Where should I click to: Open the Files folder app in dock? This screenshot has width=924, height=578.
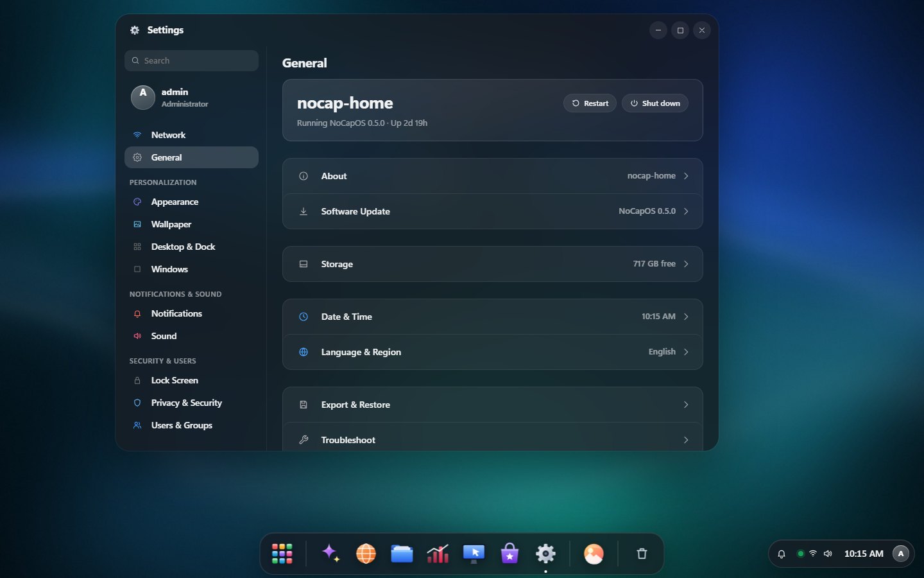(x=402, y=554)
